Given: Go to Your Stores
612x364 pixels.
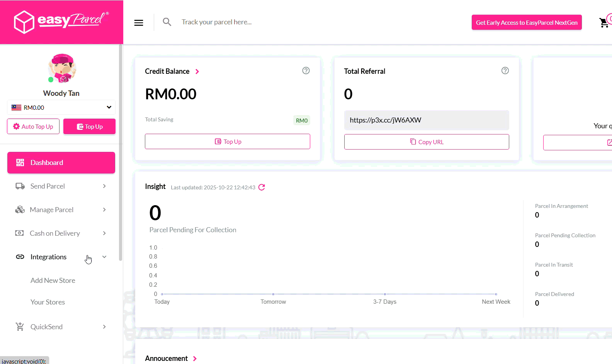Looking at the screenshot, I should click(x=48, y=302).
